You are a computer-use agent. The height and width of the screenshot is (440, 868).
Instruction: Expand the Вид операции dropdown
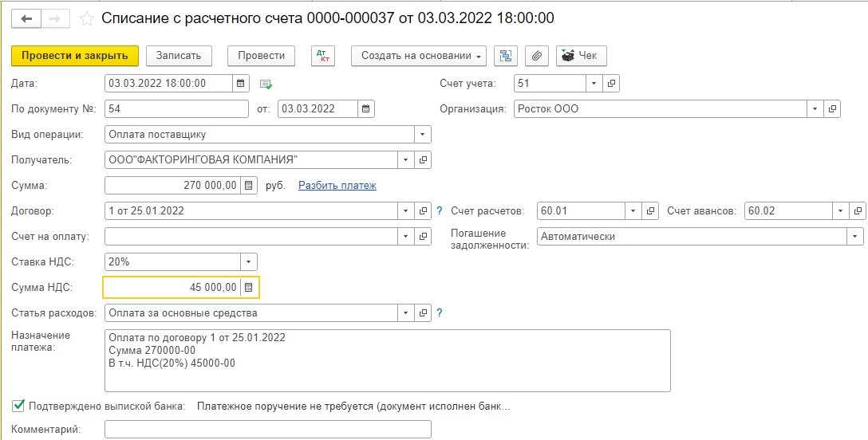422,135
